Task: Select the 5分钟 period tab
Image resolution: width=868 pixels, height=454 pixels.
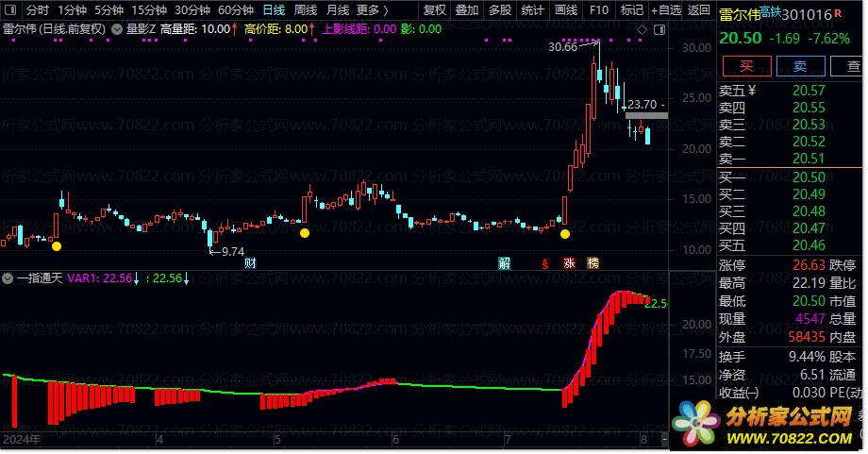Action: [x=108, y=10]
